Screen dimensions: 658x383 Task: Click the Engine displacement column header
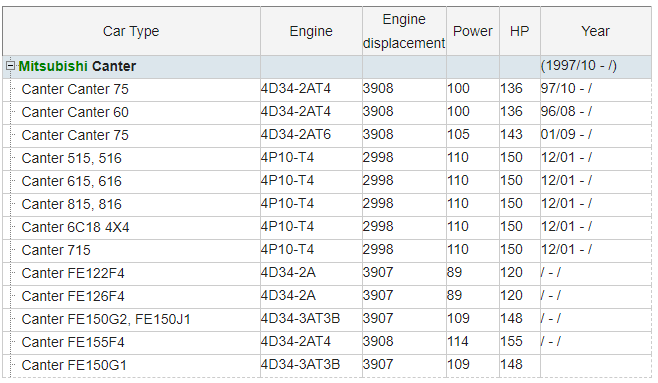point(404,31)
